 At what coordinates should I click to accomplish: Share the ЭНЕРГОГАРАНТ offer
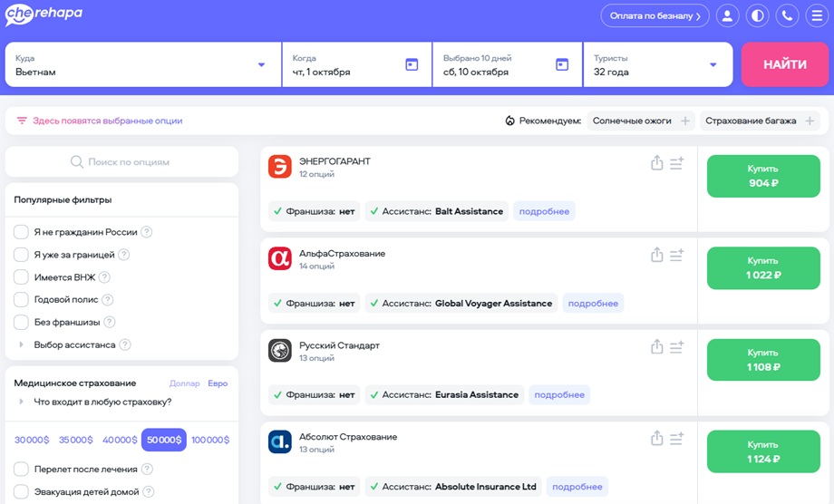coord(657,162)
